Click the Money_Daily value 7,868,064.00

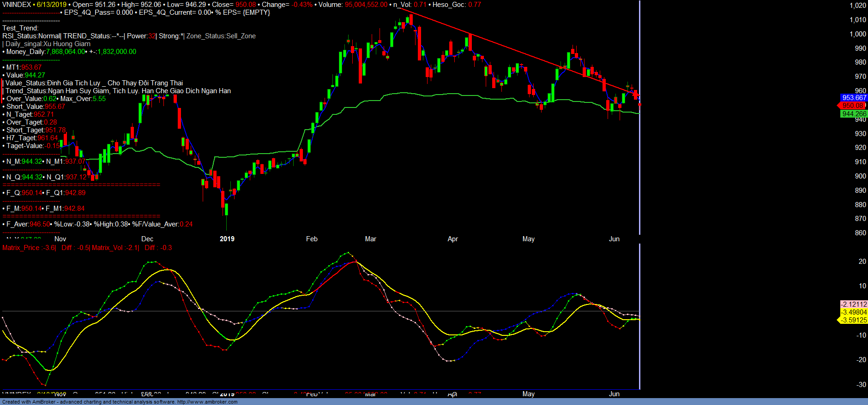click(66, 52)
